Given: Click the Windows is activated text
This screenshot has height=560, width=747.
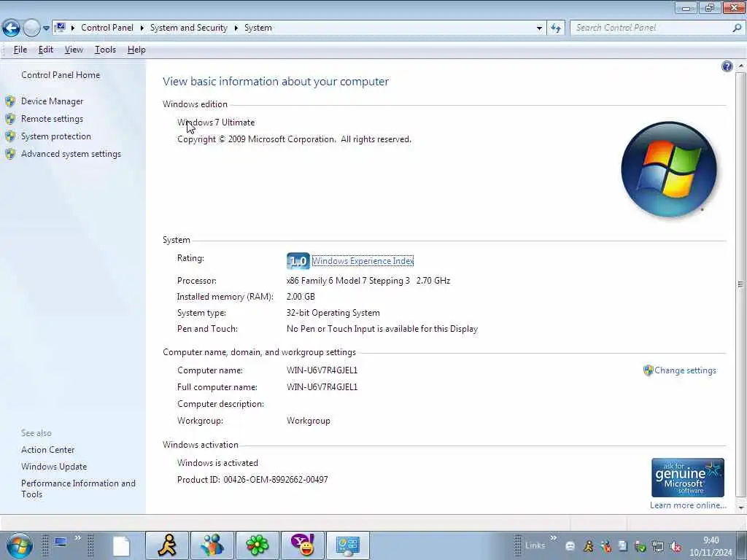Looking at the screenshot, I should pyautogui.click(x=217, y=463).
